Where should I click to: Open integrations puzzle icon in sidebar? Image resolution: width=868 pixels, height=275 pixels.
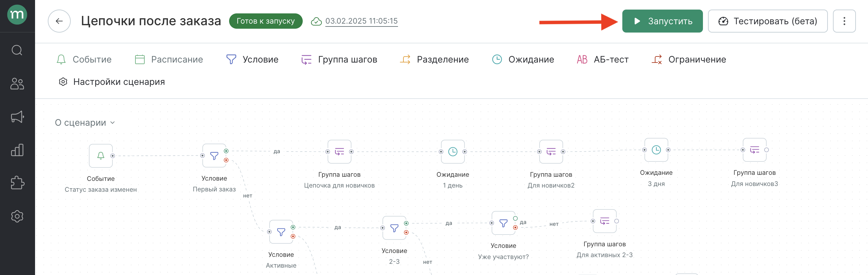(x=17, y=183)
